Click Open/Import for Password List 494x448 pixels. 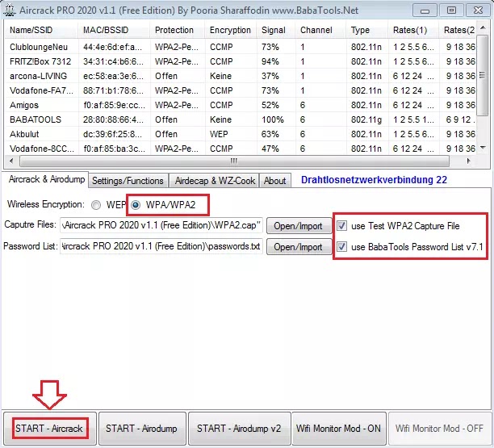coord(298,247)
